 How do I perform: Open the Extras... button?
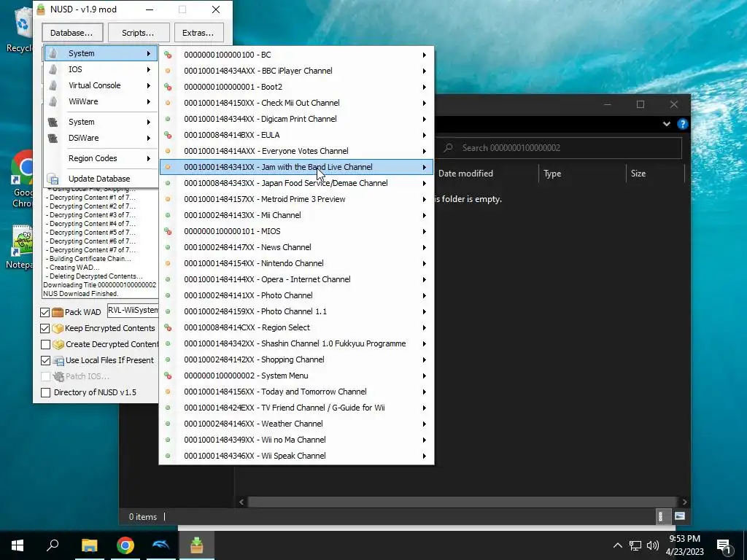pyautogui.click(x=198, y=33)
